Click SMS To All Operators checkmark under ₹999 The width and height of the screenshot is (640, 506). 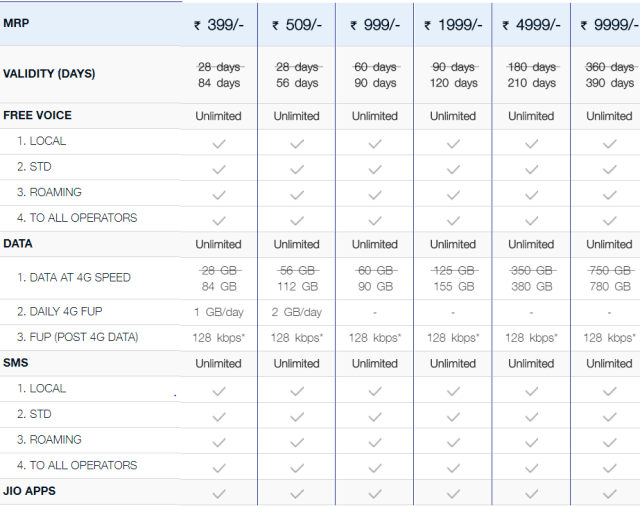tap(375, 466)
